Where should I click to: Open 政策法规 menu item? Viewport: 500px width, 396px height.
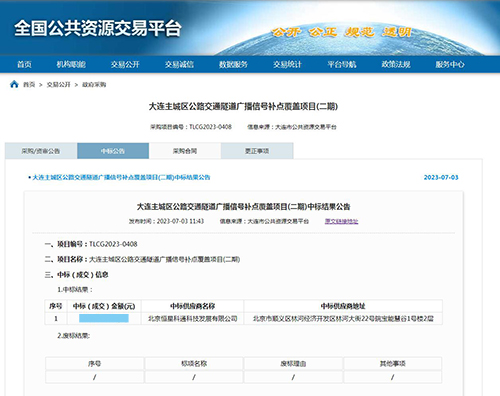(396, 64)
